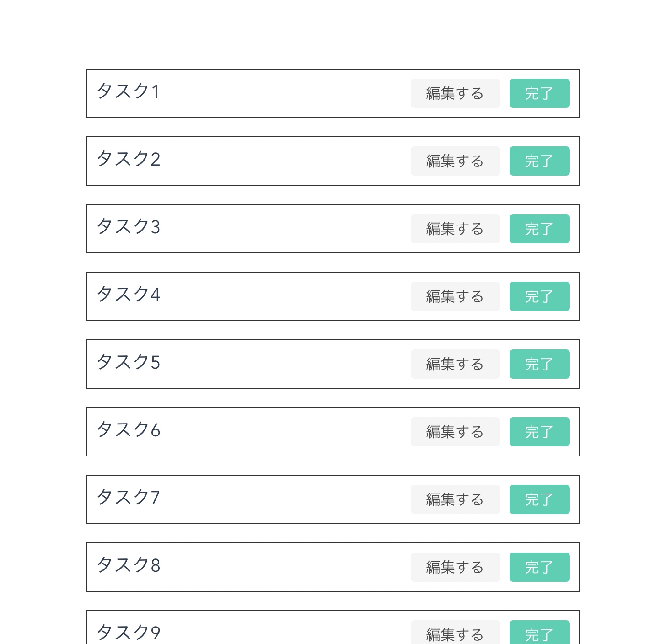Mark タスク9 as 完了
The image size is (666, 644).
click(x=539, y=632)
